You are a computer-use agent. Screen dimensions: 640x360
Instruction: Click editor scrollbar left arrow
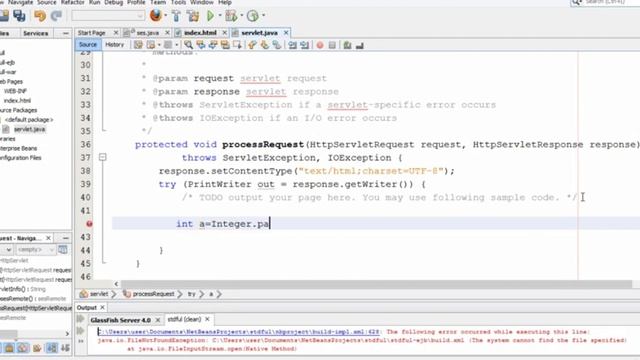116,284
